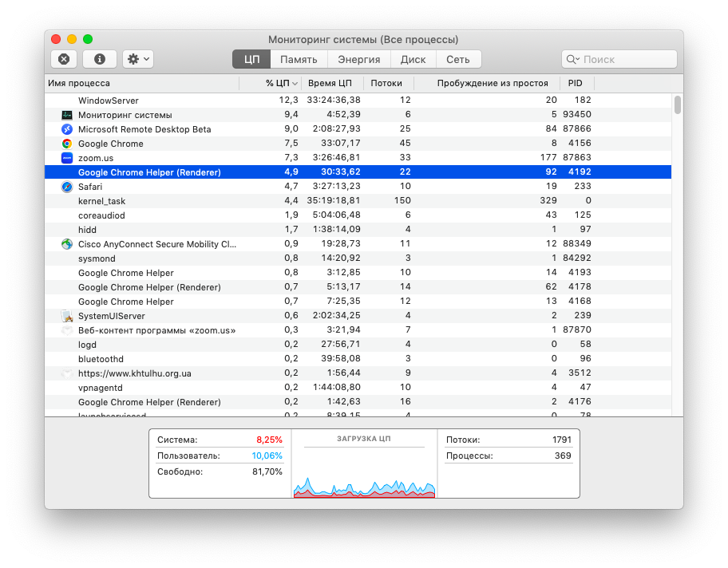Open the gear actions dropdown menu
Screen dimensions: 728x568
click(x=138, y=59)
